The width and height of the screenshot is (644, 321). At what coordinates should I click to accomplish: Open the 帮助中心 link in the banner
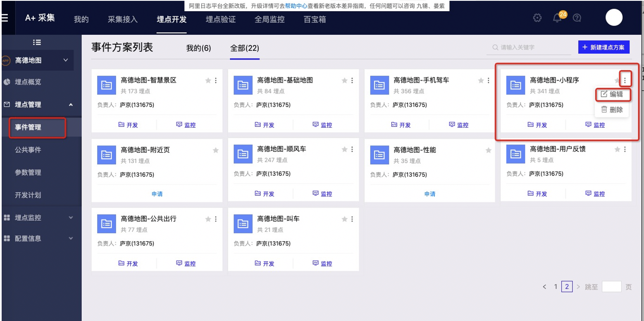click(x=296, y=6)
